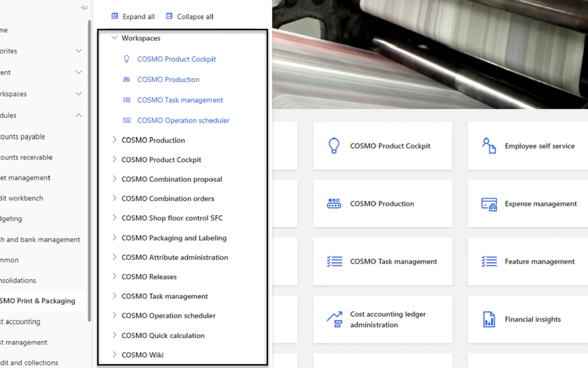Open Audit workbench module

22,198
